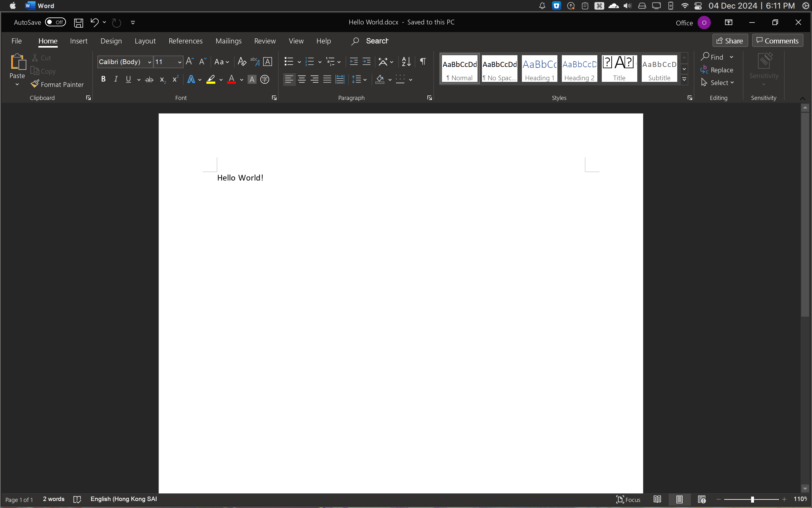
Task: Switch to the Insert tab
Action: pos(78,41)
